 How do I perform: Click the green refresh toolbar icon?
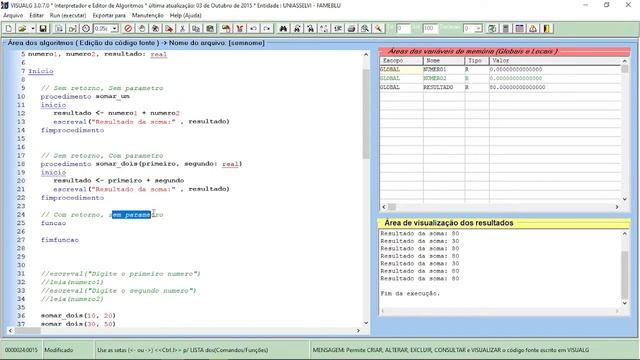[492, 29]
